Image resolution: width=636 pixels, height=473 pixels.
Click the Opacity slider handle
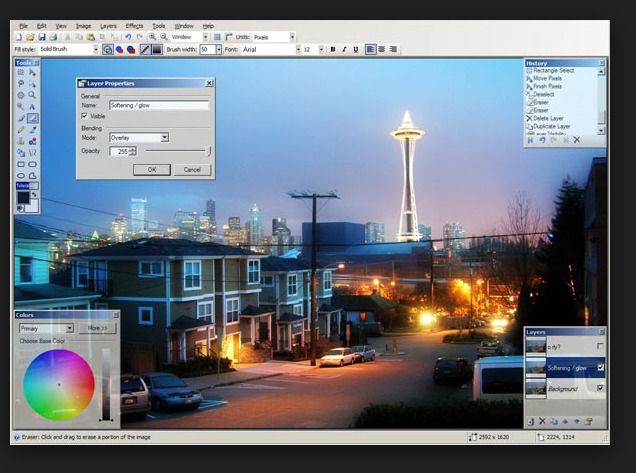pos(208,151)
